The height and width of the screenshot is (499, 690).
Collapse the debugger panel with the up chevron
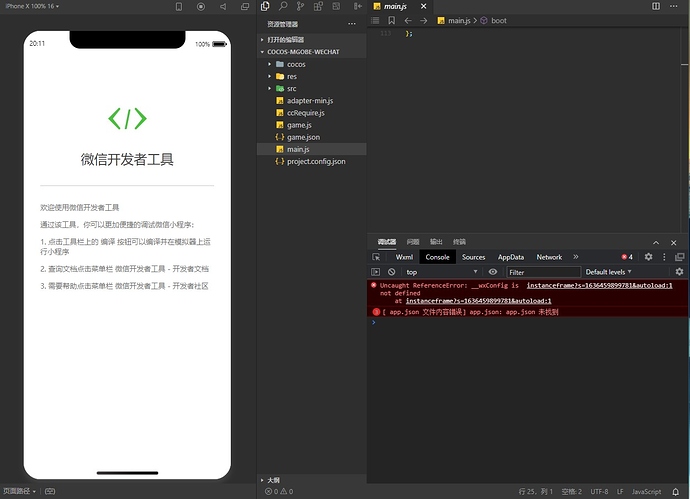656,242
